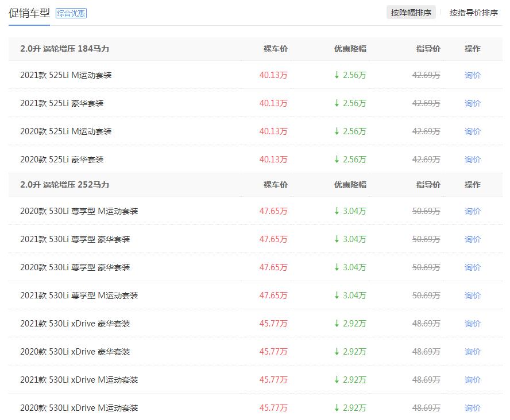Click 询价 for 2021款 525Li M运动套装

pyautogui.click(x=472, y=75)
